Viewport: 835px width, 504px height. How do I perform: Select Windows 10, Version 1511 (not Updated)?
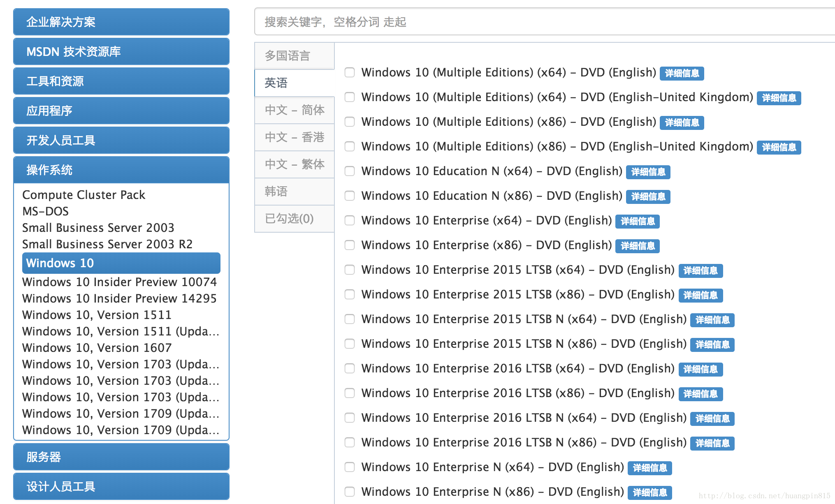[x=97, y=315]
